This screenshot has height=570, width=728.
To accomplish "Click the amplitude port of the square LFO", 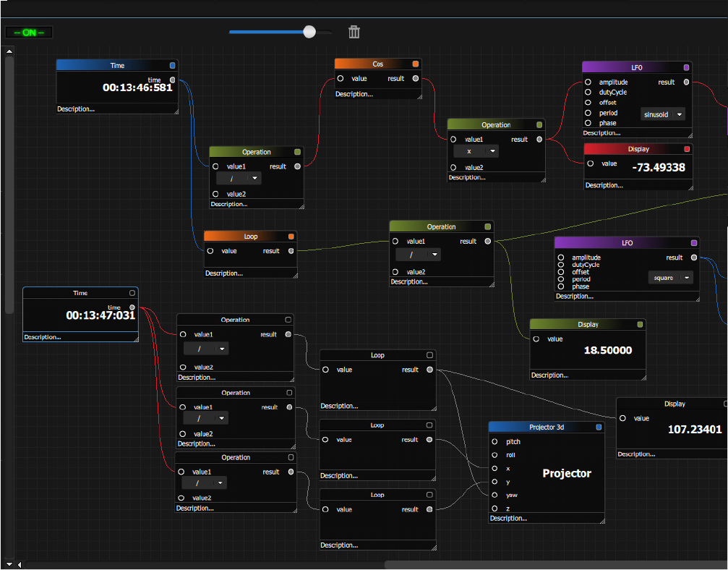I will coord(561,258).
